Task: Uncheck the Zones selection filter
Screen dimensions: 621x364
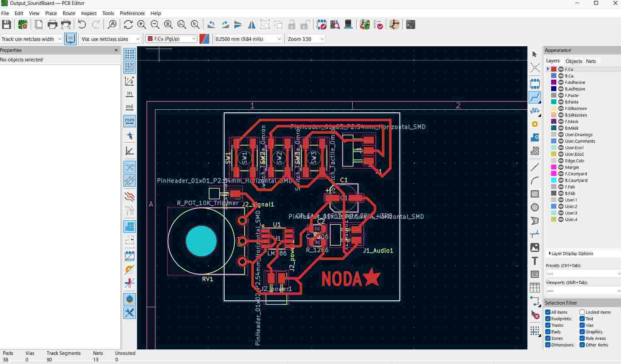Action: pyautogui.click(x=548, y=338)
